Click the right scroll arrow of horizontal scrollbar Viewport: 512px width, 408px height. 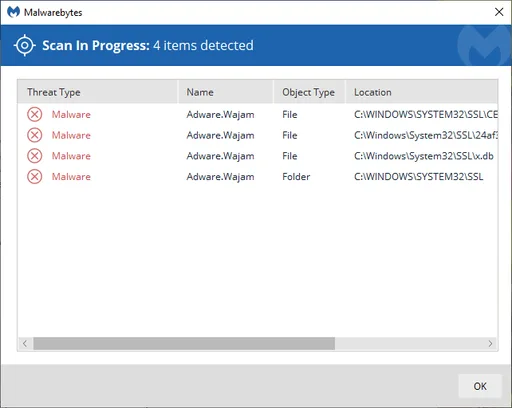tap(490, 343)
